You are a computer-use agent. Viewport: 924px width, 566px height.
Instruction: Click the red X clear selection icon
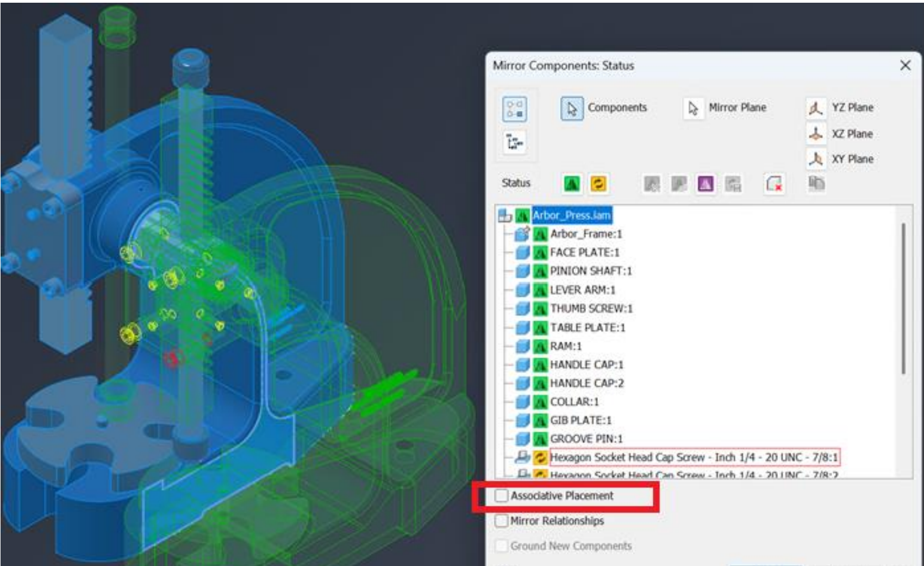[773, 184]
